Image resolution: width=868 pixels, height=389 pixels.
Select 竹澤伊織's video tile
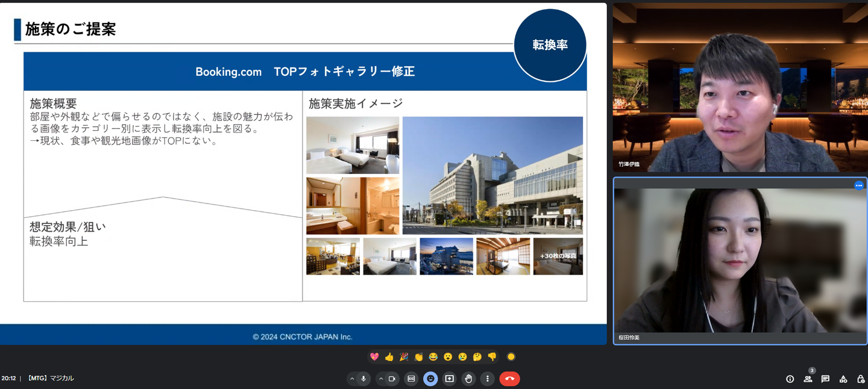(740, 88)
